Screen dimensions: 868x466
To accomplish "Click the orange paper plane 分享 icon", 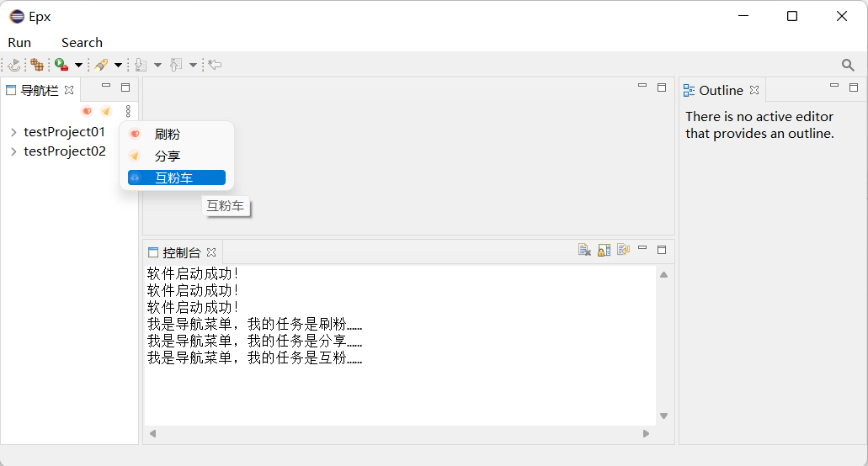I will tap(106, 111).
